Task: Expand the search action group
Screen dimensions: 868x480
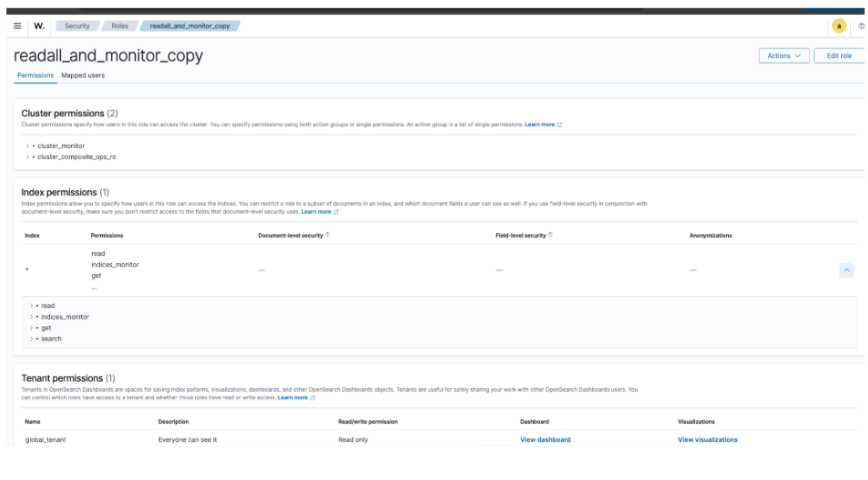Action: [x=31, y=339]
